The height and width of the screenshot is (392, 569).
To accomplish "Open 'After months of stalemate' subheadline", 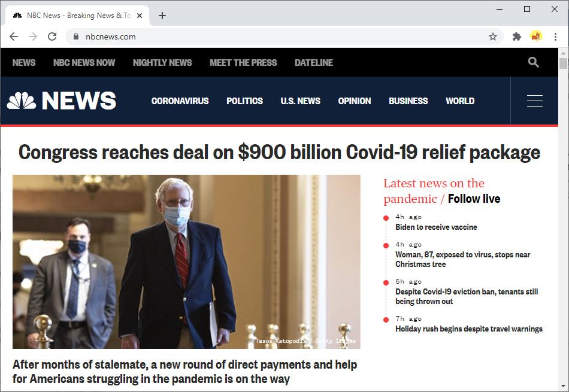I will tap(184, 372).
